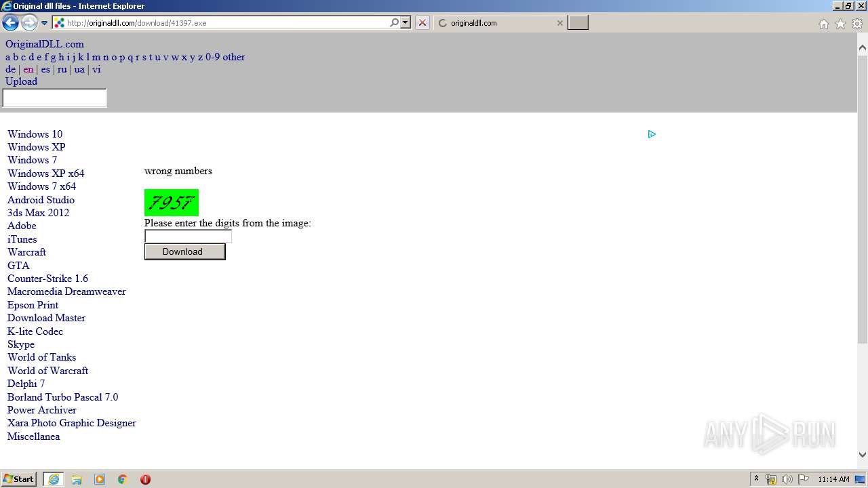Browse DLL files starting with letter a
Viewport: 868px width, 488px height.
click(8, 57)
